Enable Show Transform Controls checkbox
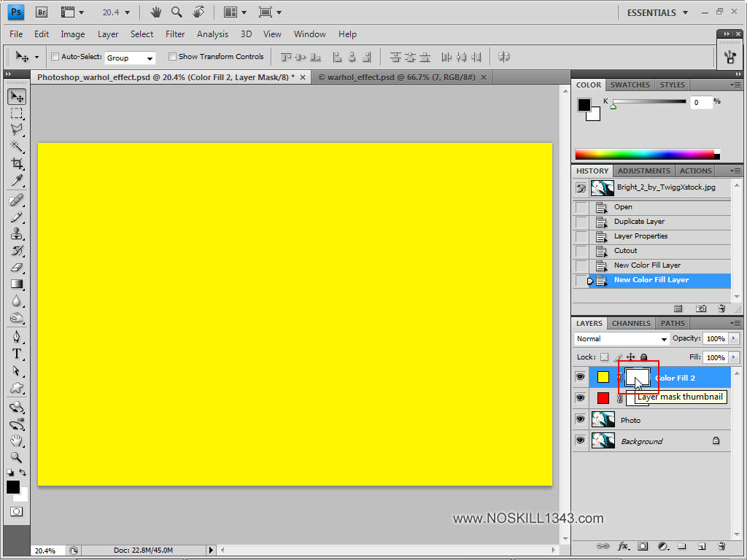This screenshot has height=560, width=747. coord(172,57)
